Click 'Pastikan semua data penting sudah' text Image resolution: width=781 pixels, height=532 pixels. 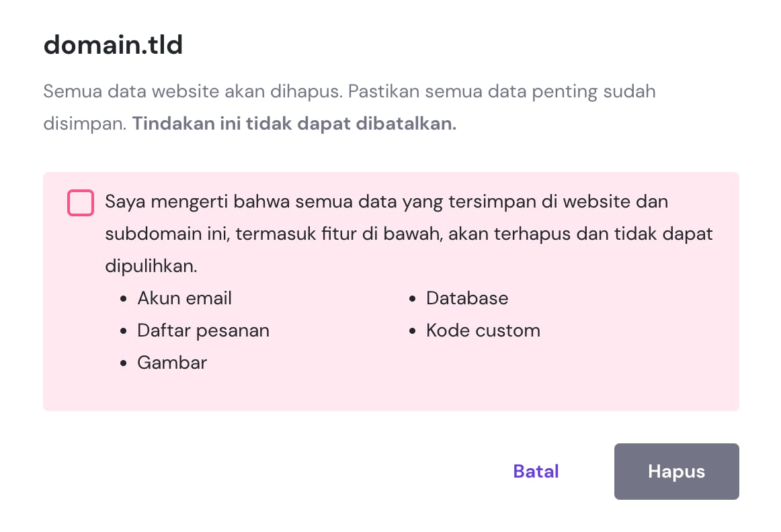501,91
